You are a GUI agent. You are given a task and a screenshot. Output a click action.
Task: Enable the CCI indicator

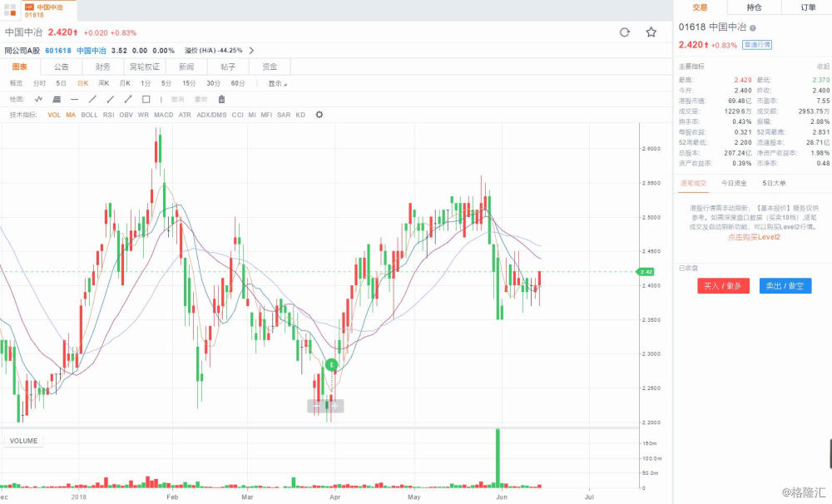[x=237, y=115]
